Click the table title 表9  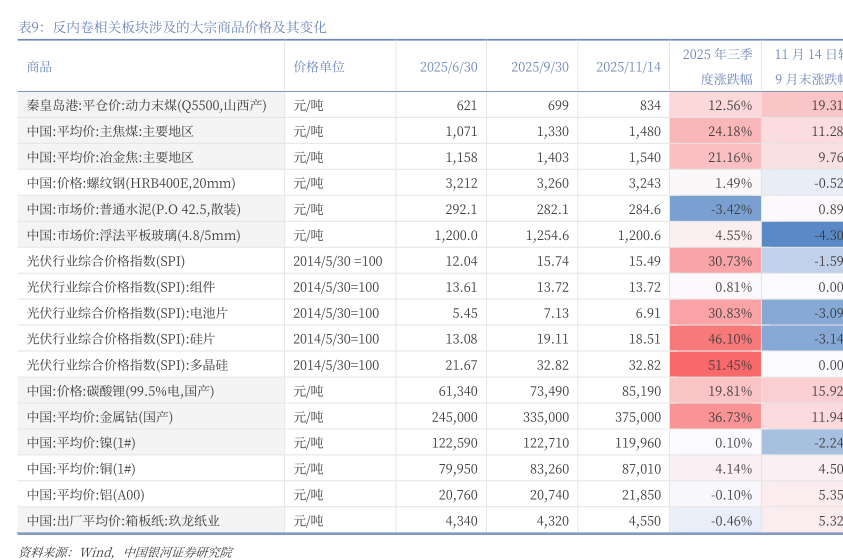pyautogui.click(x=172, y=27)
